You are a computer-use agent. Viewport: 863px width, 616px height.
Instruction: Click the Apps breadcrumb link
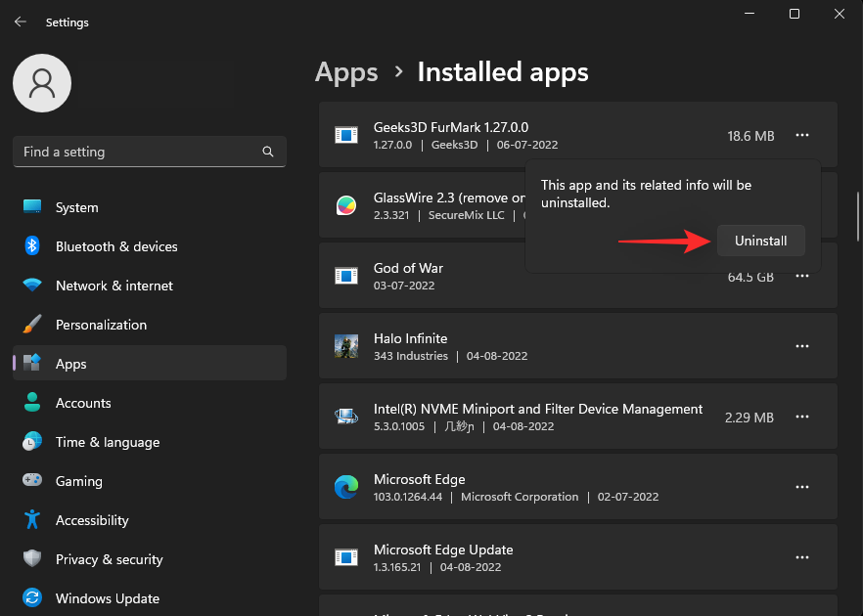pyautogui.click(x=346, y=72)
